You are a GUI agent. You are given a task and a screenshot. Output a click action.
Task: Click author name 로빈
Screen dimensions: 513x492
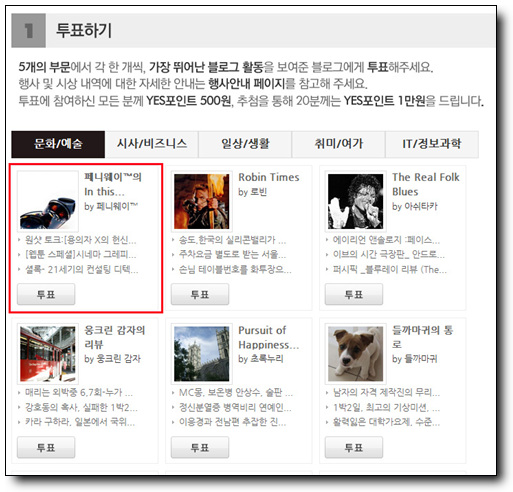click(258, 192)
